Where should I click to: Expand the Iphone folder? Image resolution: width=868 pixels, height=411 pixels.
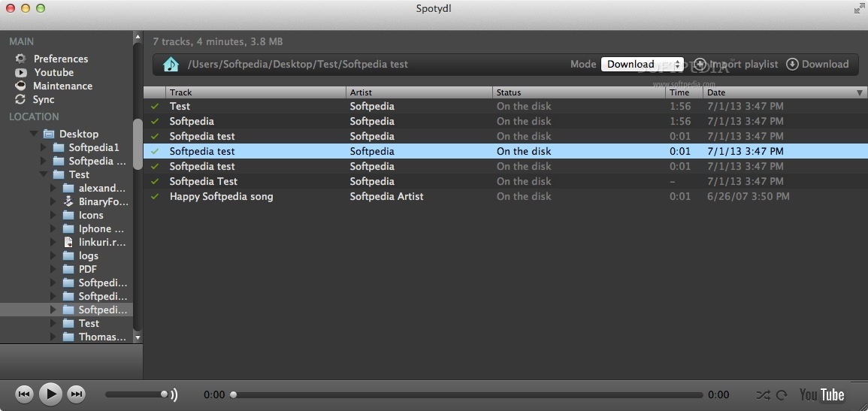53,228
